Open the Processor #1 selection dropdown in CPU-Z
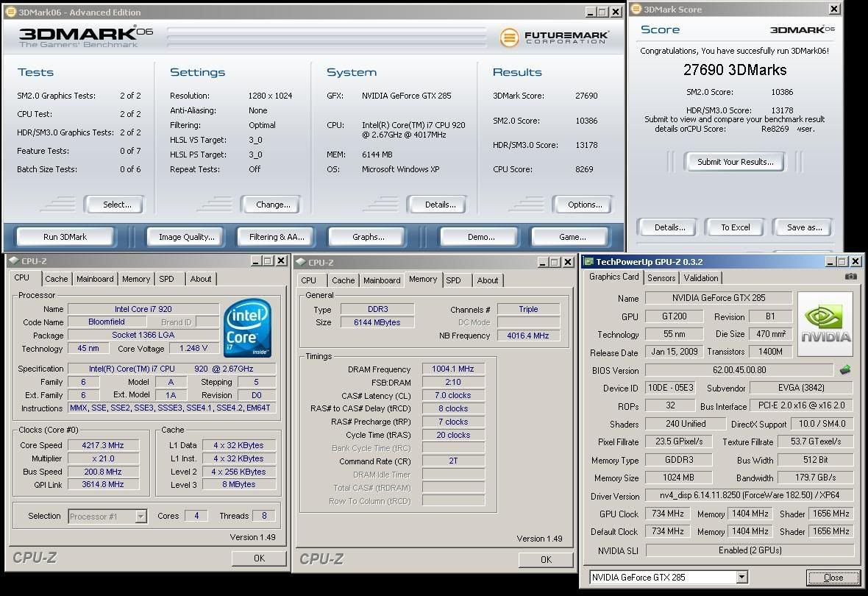Viewport: 868px width, 596px height. [x=141, y=517]
